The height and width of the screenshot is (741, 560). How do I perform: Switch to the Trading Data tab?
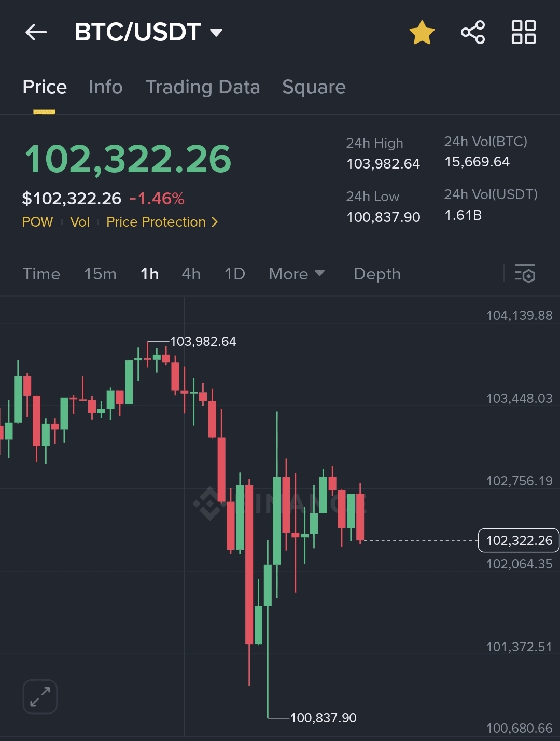[x=203, y=87]
